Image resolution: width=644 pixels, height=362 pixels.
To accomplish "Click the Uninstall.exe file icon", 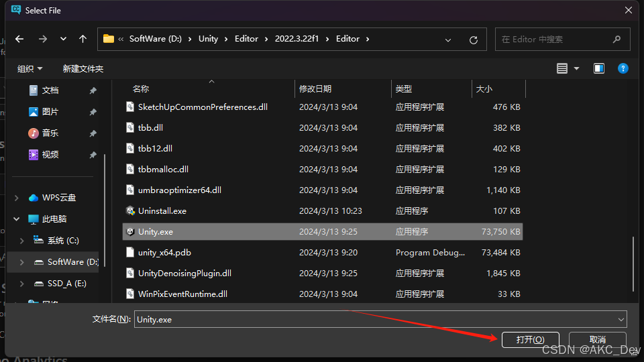I will click(130, 211).
